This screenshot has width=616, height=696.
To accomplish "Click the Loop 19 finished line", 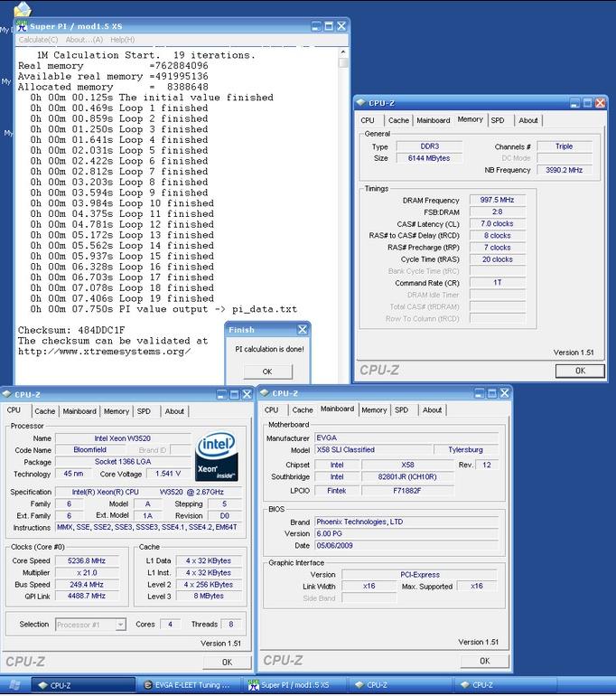I will click(x=122, y=298).
